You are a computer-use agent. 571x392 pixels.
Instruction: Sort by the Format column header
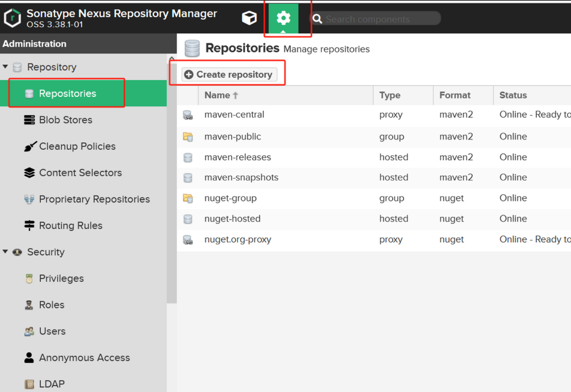[x=463, y=95]
